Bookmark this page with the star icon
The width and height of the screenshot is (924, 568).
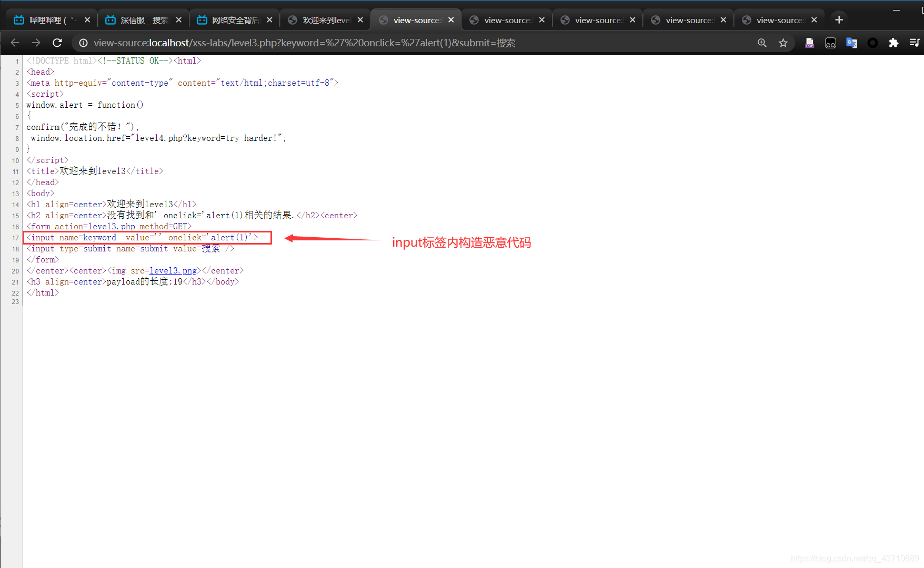[x=783, y=43]
